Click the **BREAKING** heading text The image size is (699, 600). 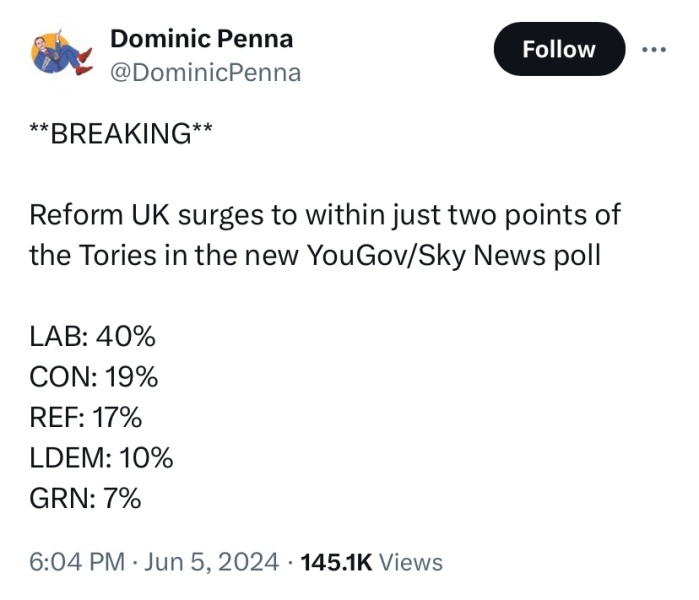pos(120,133)
